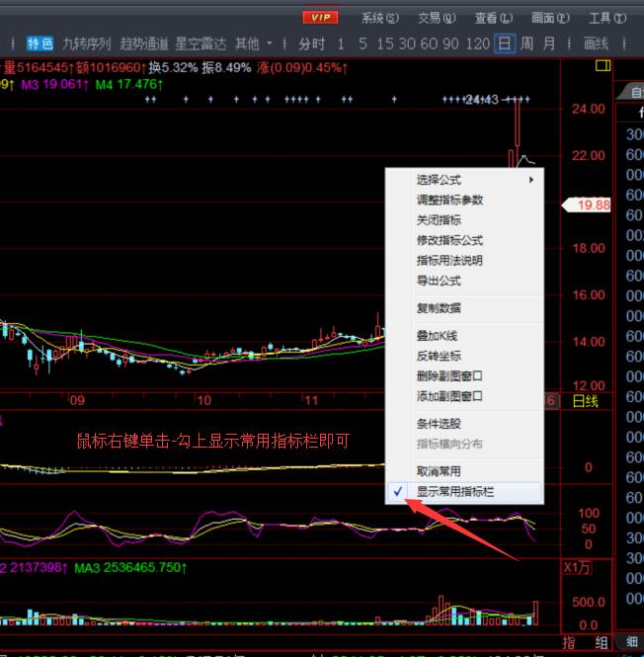The width and height of the screenshot is (644, 657).
Task: Click the 特色 button
Action: click(40, 42)
